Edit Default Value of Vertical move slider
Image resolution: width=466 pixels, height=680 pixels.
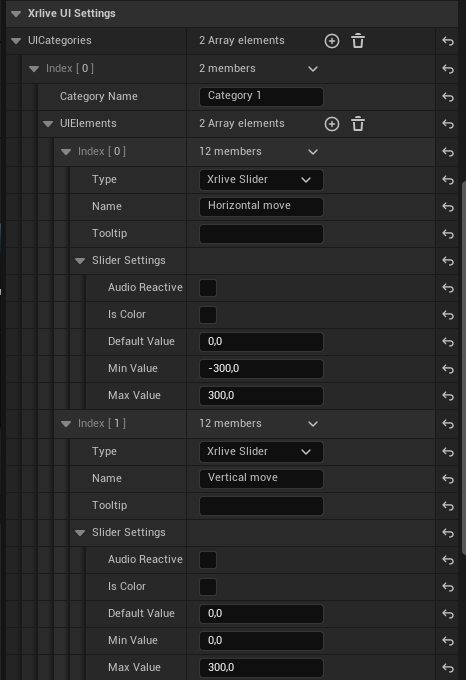click(x=261, y=614)
